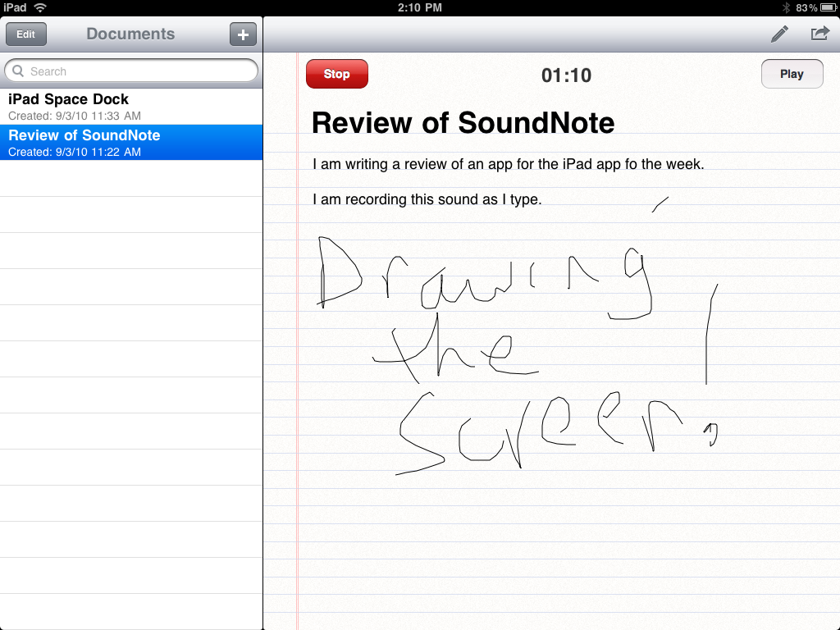Play back the recorded audio
The height and width of the screenshot is (630, 840).
coord(792,73)
